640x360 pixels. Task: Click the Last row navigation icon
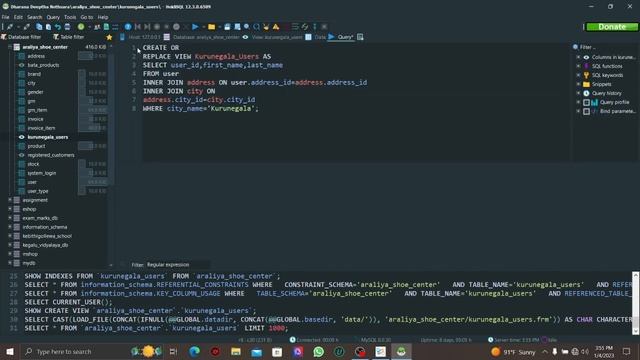(147, 27)
